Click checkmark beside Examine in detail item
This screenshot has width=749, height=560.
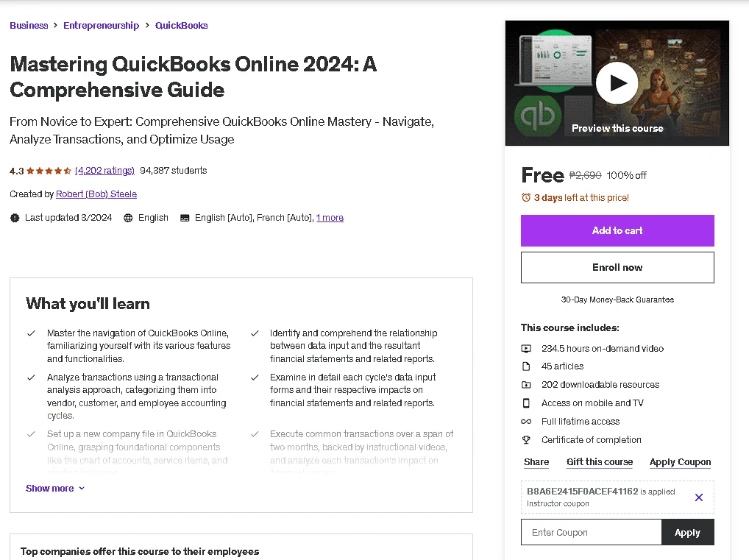point(255,378)
